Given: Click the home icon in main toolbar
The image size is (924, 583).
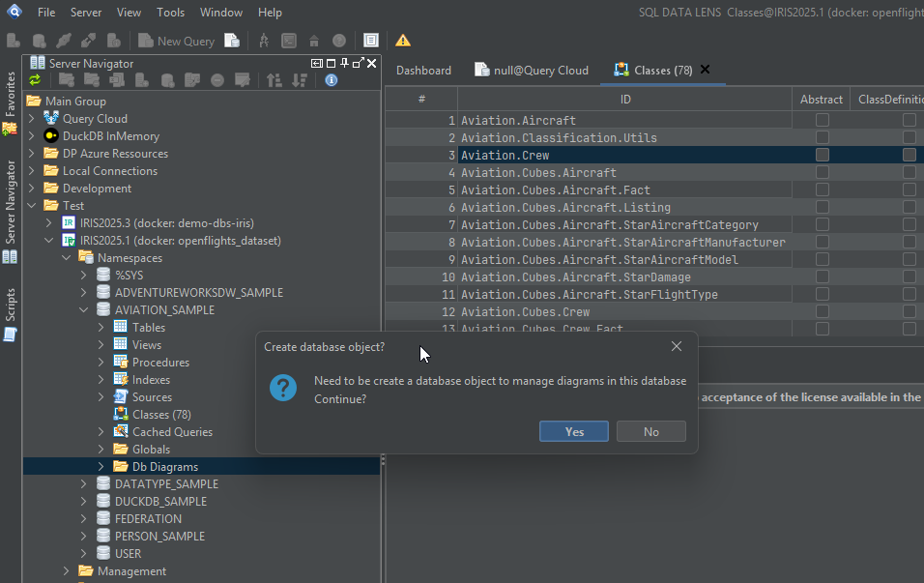Looking at the screenshot, I should click(314, 41).
